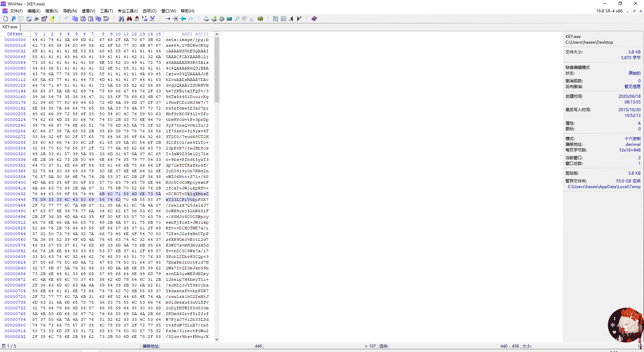Screen dimensions: 644x352
Task: Click the Calculator toolbar icon
Action: click(x=229, y=19)
